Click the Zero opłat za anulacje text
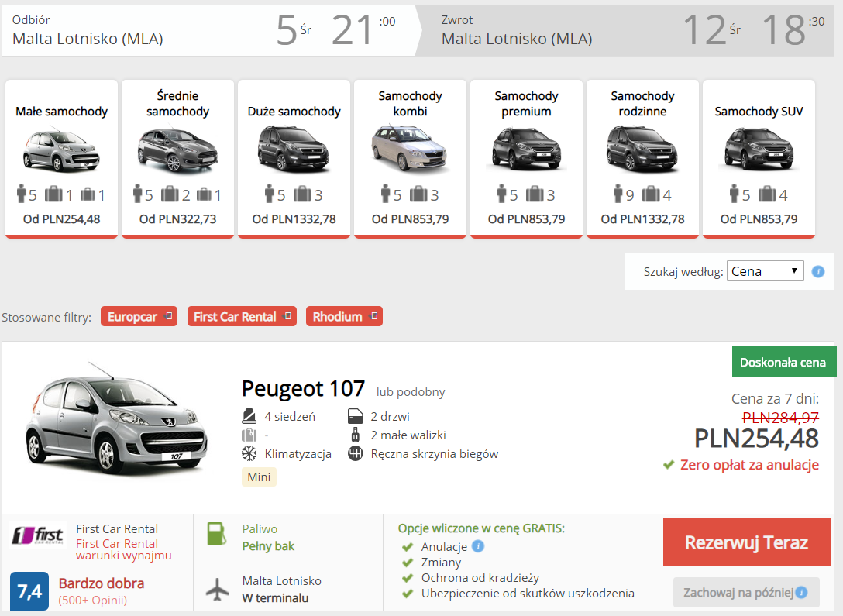This screenshot has width=843, height=616. click(x=749, y=465)
